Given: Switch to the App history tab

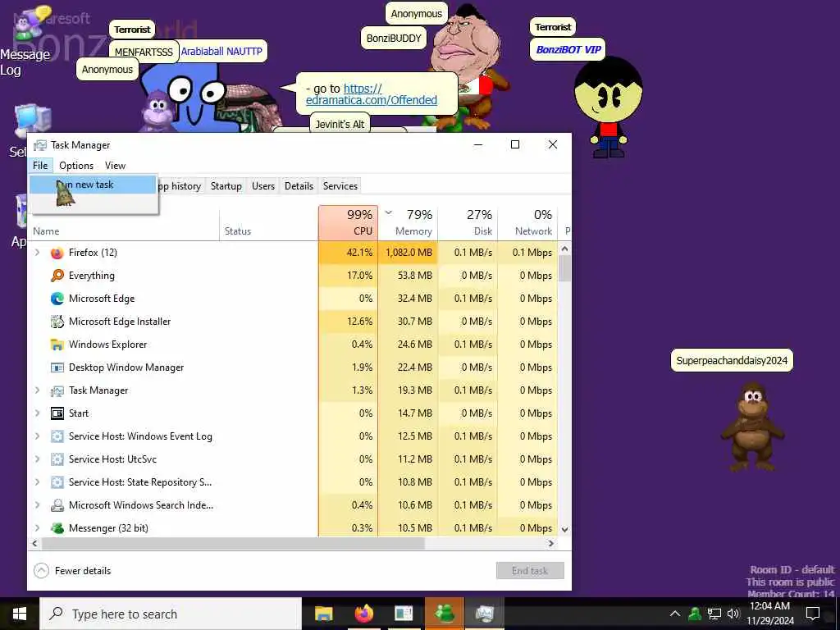Looking at the screenshot, I should tap(181, 186).
